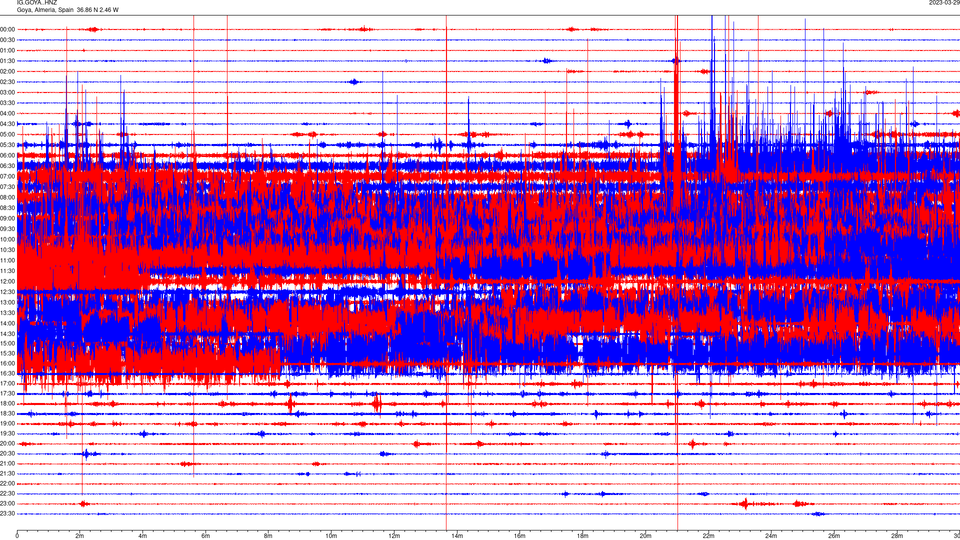The image size is (960, 540).
Task: Click the 10m tick on the minutes axis
Action: [x=331, y=536]
